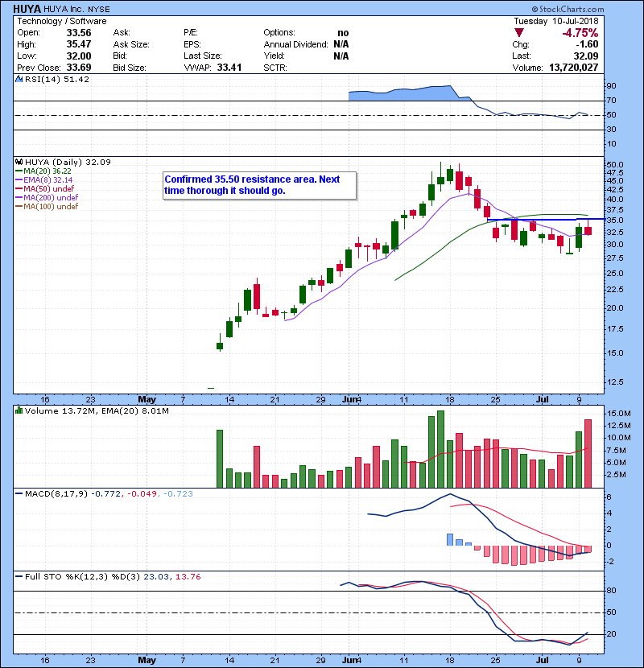The width and height of the screenshot is (644, 668).
Task: Click the red down-triangle change indicator
Action: pyautogui.click(x=518, y=33)
